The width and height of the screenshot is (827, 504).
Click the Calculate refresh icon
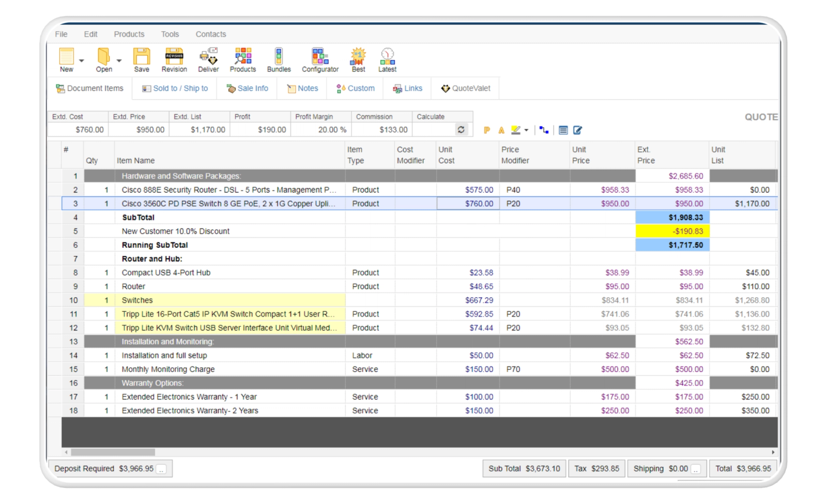[461, 130]
